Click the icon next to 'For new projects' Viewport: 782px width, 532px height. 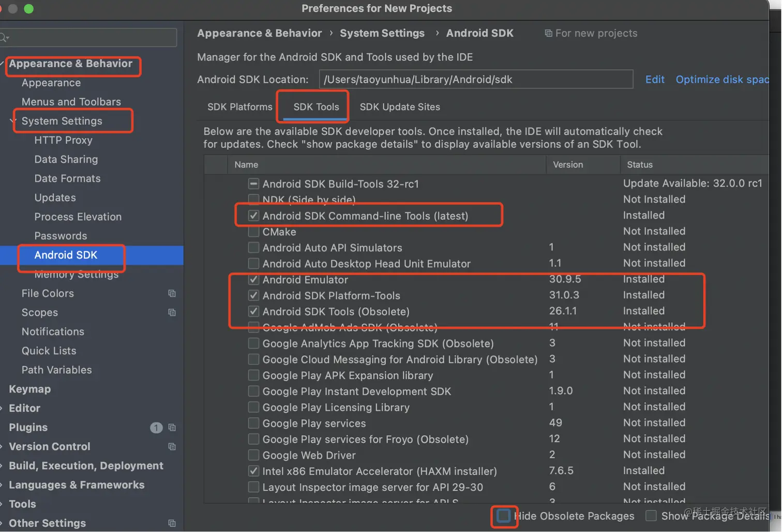click(x=548, y=34)
